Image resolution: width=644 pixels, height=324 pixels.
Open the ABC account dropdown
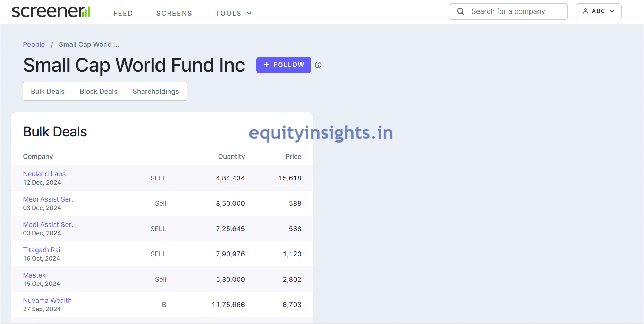(599, 11)
